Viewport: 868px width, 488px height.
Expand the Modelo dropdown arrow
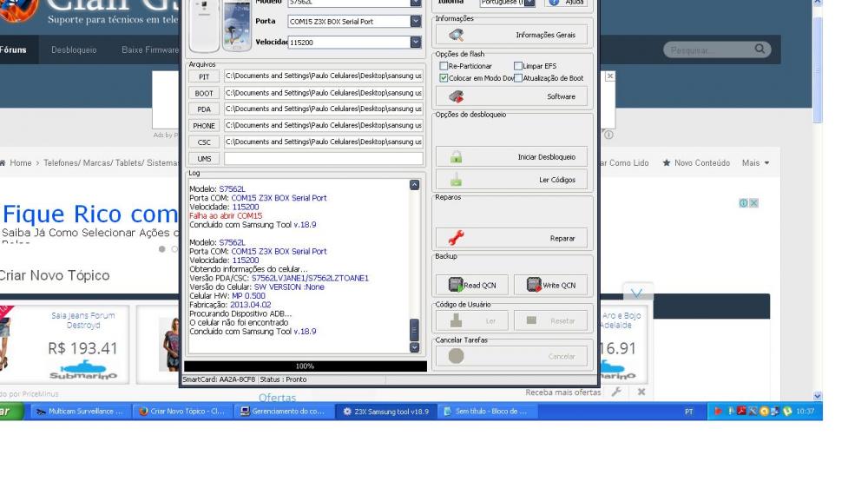[x=416, y=3]
